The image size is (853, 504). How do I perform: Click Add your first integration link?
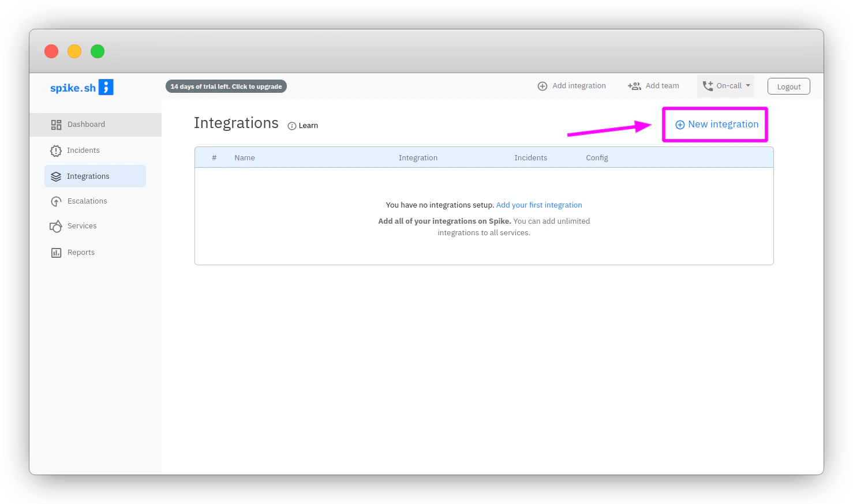tap(538, 205)
